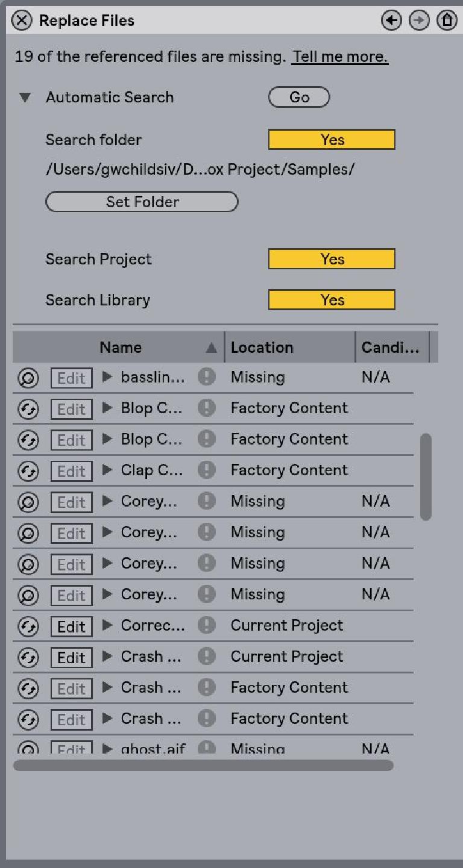Screen dimensions: 463x868
Task: Click the Go button
Action: [299, 97]
